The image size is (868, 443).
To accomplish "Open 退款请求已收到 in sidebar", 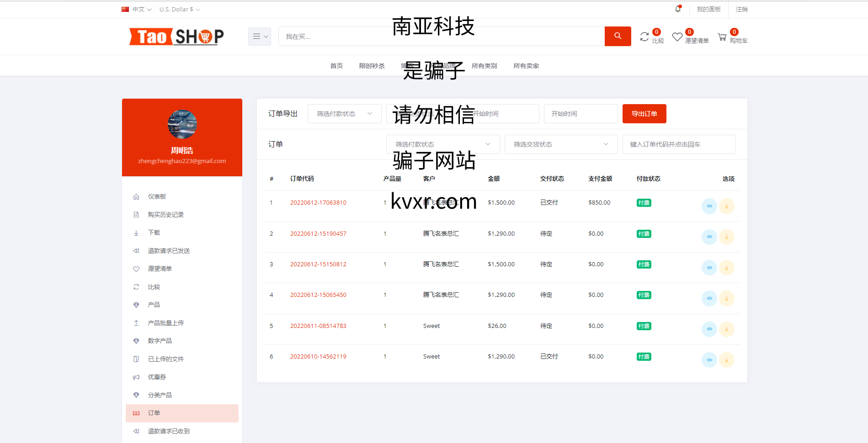I will pos(182,431).
